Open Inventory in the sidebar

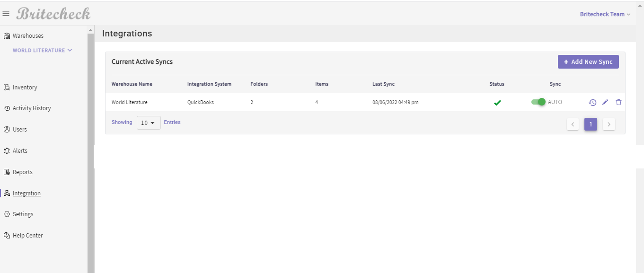tap(25, 88)
